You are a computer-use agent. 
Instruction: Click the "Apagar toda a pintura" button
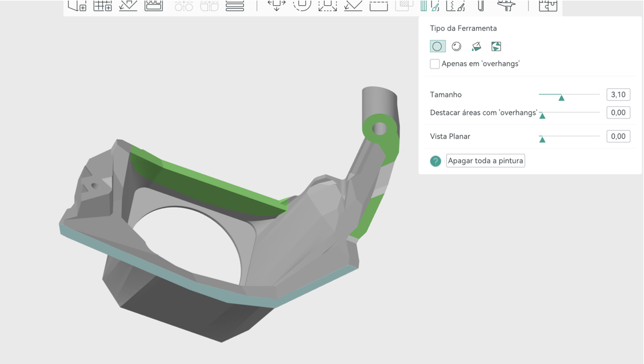point(485,161)
